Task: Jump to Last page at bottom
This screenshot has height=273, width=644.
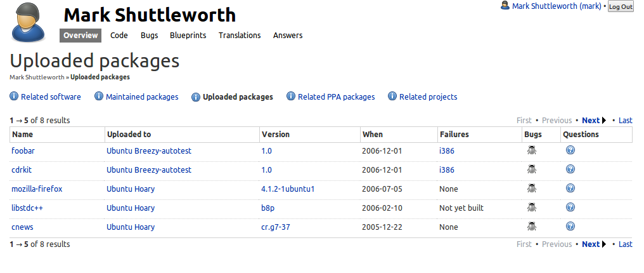Action: tap(625, 244)
